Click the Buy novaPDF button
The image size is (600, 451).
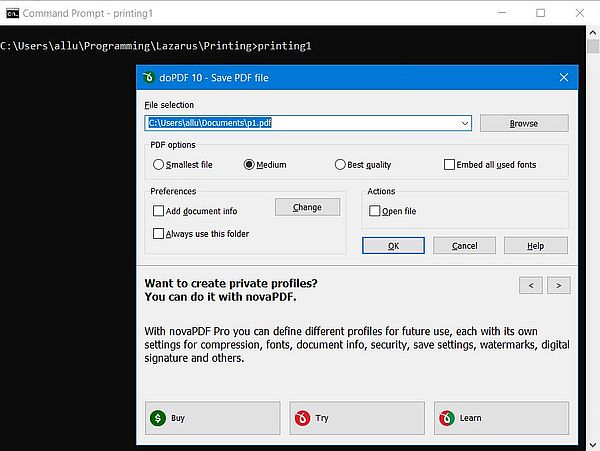coord(213,418)
